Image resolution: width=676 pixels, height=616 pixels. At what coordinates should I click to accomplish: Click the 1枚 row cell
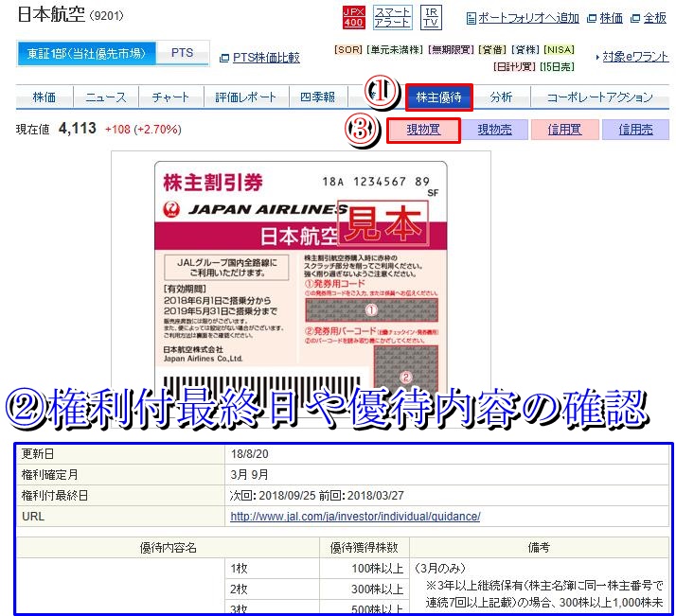pyautogui.click(x=272, y=569)
